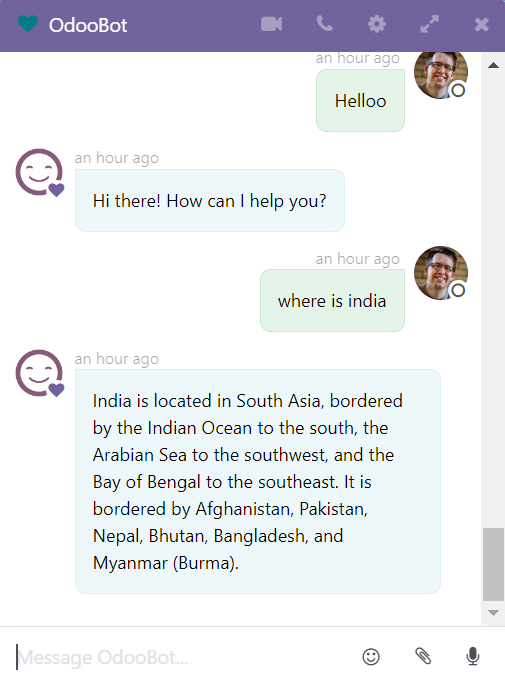The height and width of the screenshot is (680, 505).
Task: Expand chat window with arrows icon
Action: pyautogui.click(x=430, y=24)
